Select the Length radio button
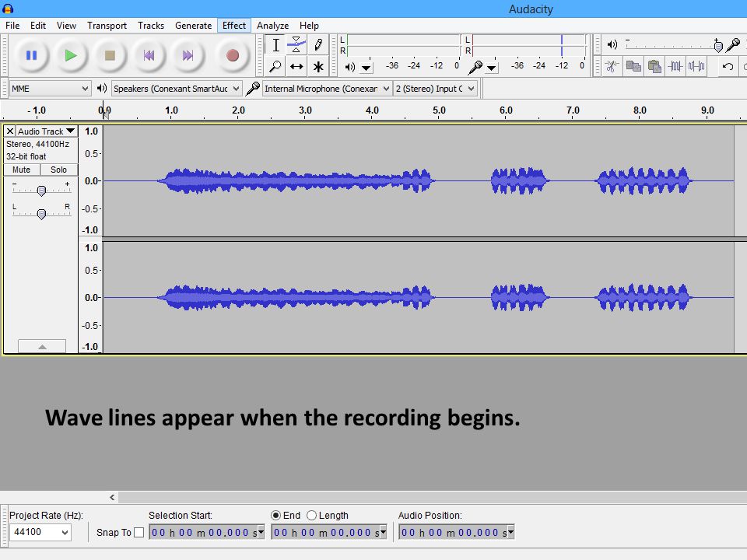The height and width of the screenshot is (560, 747). click(311, 515)
